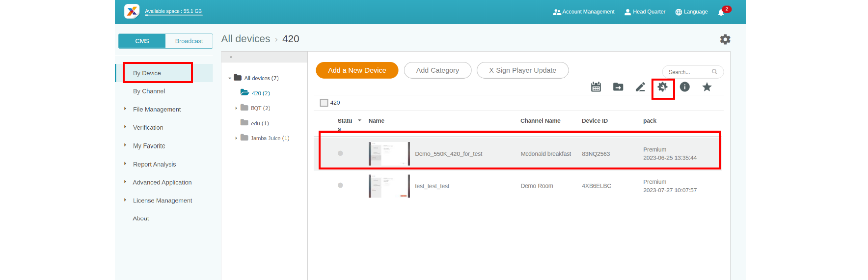Image resolution: width=868 pixels, height=280 pixels.
Task: Open the Status column sort dropdown
Action: (x=359, y=120)
